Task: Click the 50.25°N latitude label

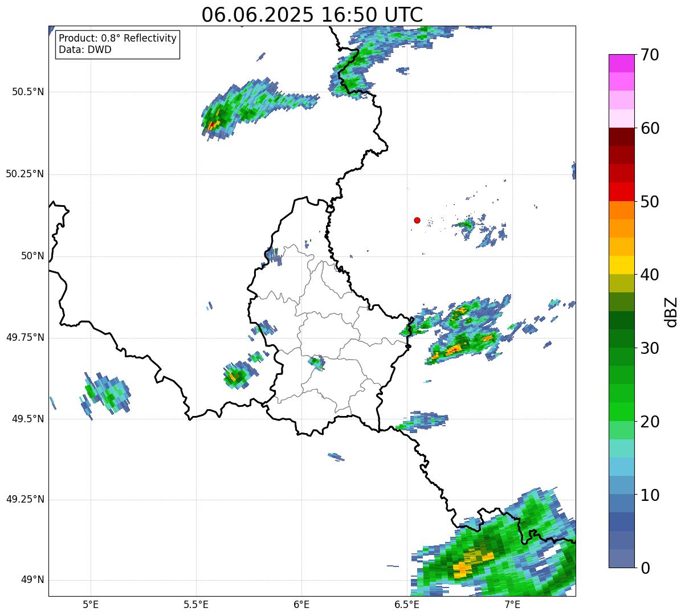Action: click(x=25, y=174)
